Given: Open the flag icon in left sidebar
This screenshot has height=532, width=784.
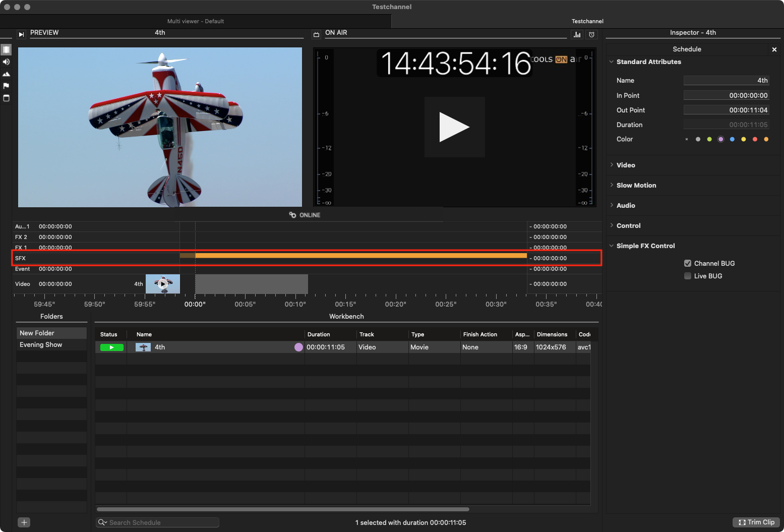Looking at the screenshot, I should click(x=6, y=86).
